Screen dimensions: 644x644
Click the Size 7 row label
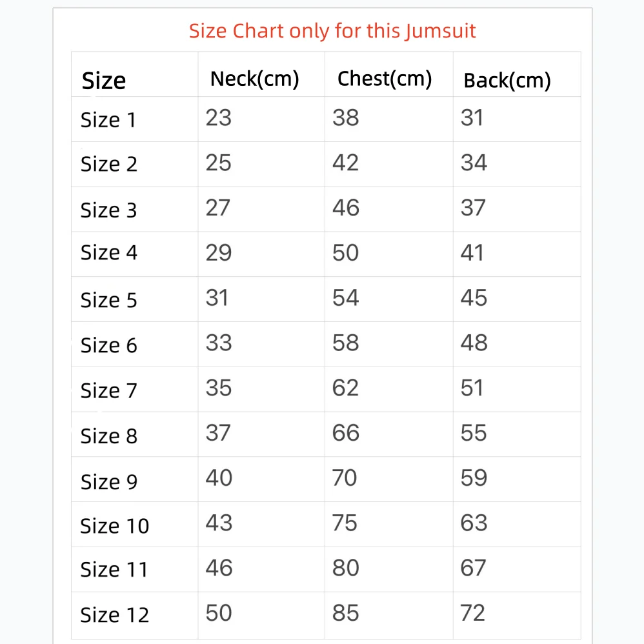click(x=108, y=390)
